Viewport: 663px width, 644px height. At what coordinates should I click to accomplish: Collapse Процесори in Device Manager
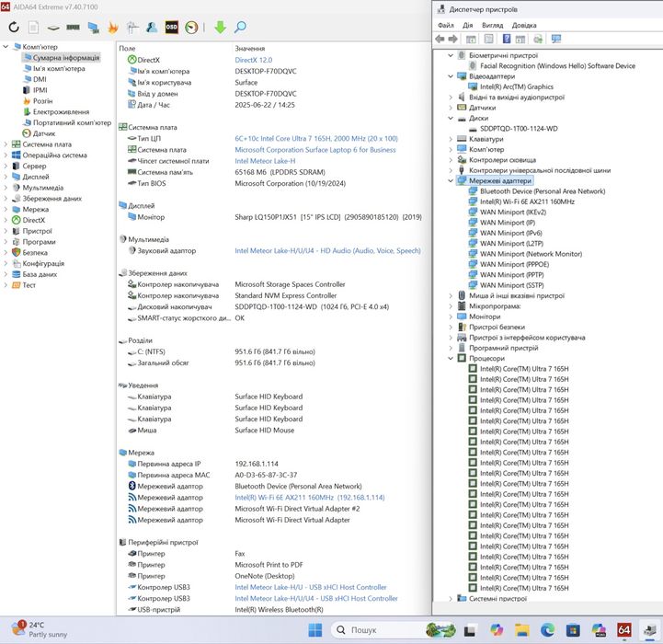click(x=451, y=359)
